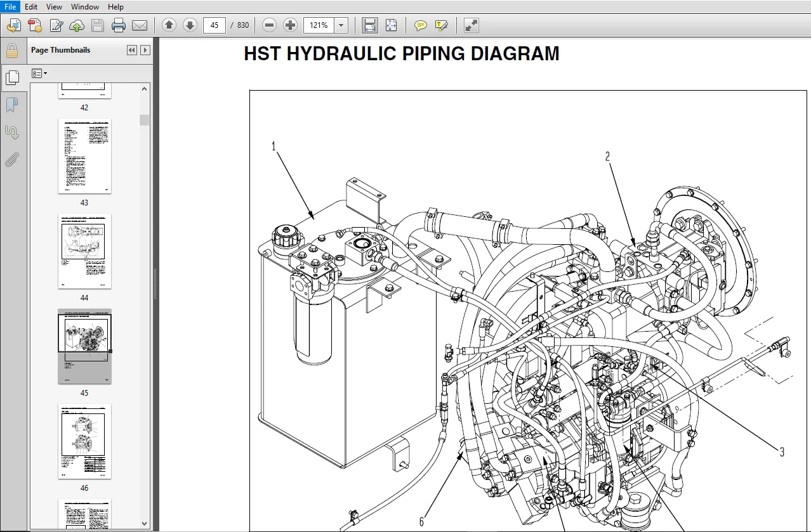
Task: Go to the previous page with the up arrow
Action: tap(169, 25)
